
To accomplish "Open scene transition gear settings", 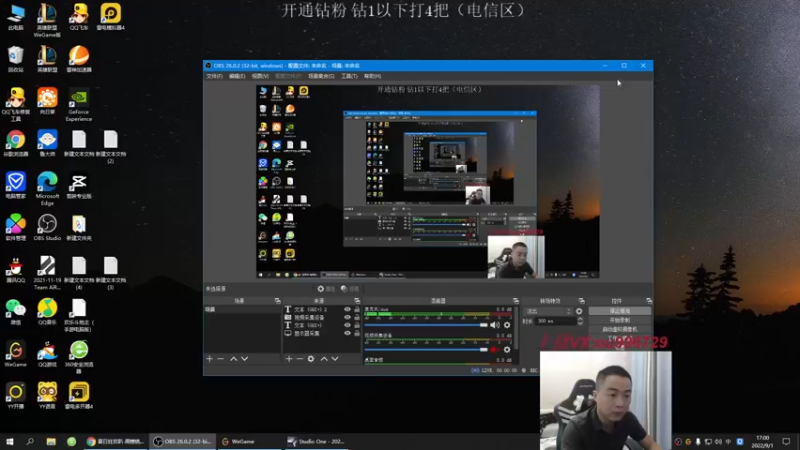I will coord(579,311).
